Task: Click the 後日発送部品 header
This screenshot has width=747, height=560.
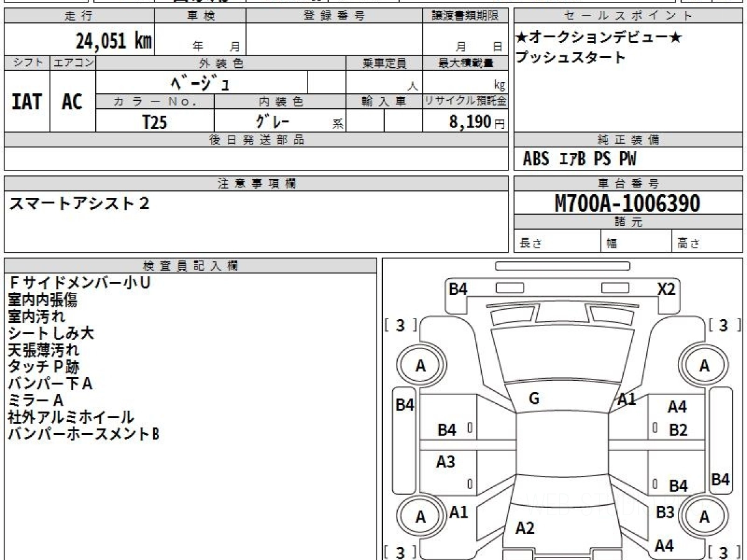Action: click(x=256, y=140)
